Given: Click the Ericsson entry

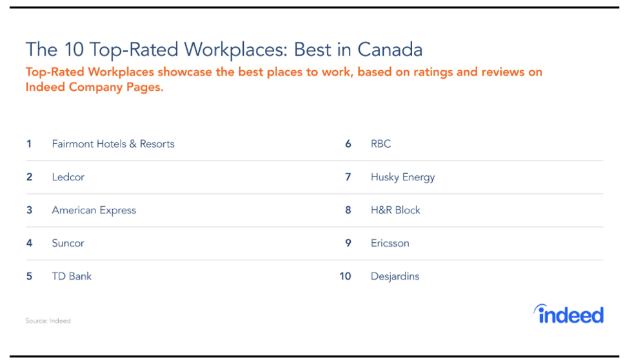Looking at the screenshot, I should [x=390, y=244].
